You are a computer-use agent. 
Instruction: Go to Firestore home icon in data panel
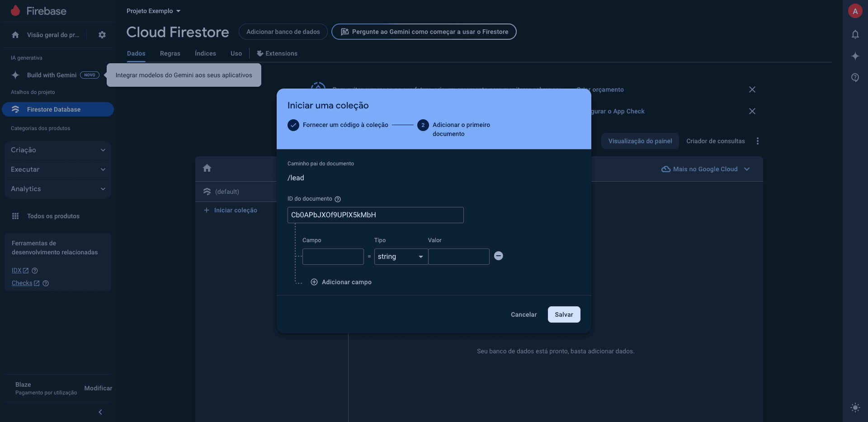tap(207, 168)
